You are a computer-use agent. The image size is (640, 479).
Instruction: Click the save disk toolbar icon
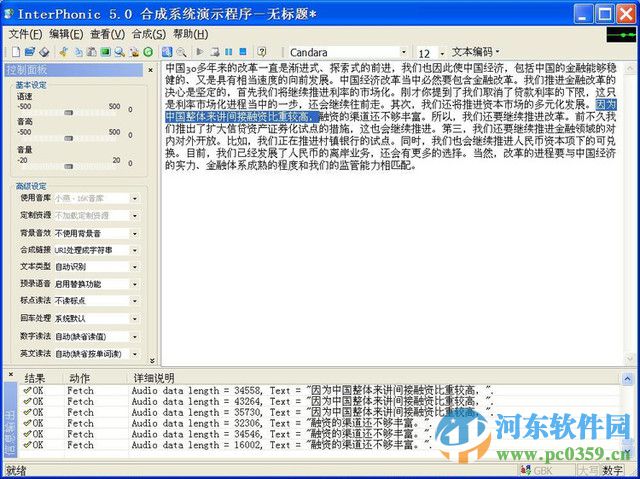click(44, 52)
